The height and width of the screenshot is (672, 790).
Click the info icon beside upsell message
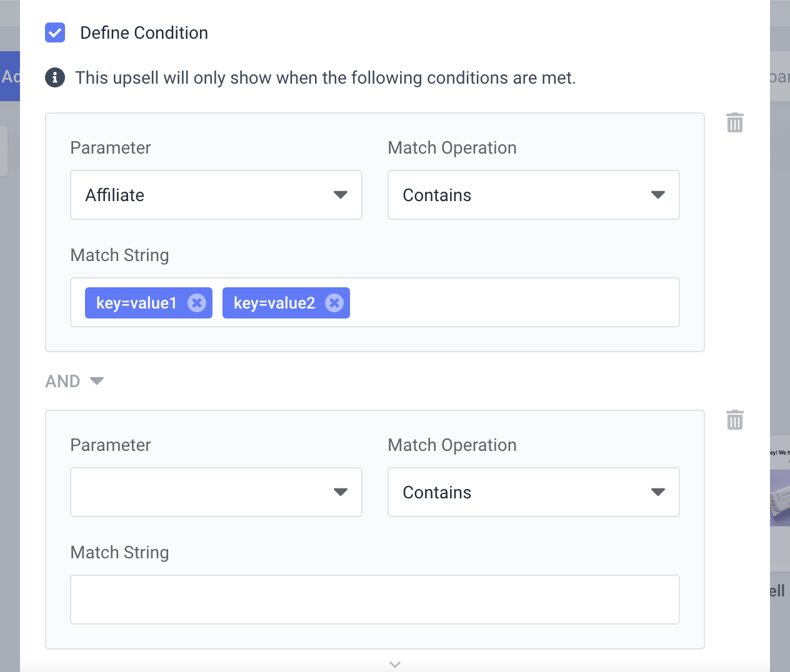pyautogui.click(x=55, y=77)
